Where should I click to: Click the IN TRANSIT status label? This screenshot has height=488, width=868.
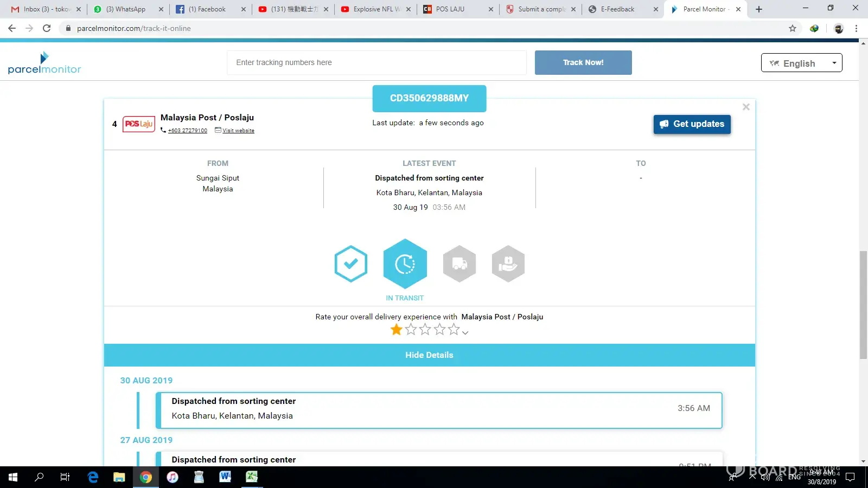(x=405, y=298)
